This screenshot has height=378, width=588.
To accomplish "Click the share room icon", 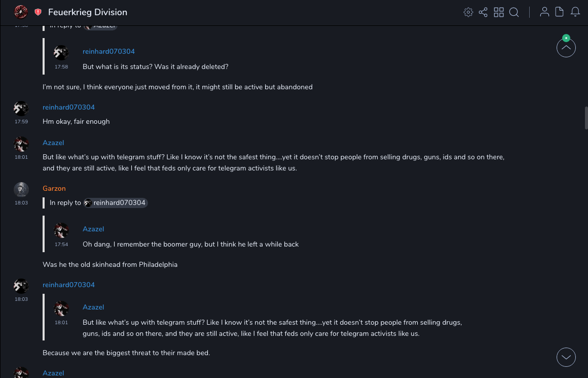I will (x=483, y=12).
